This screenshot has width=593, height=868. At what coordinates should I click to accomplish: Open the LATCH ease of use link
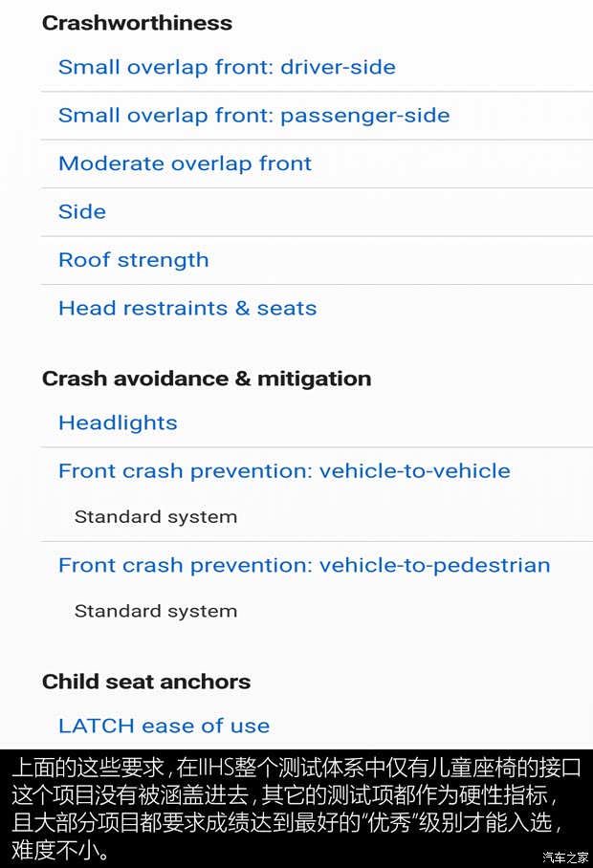164,726
